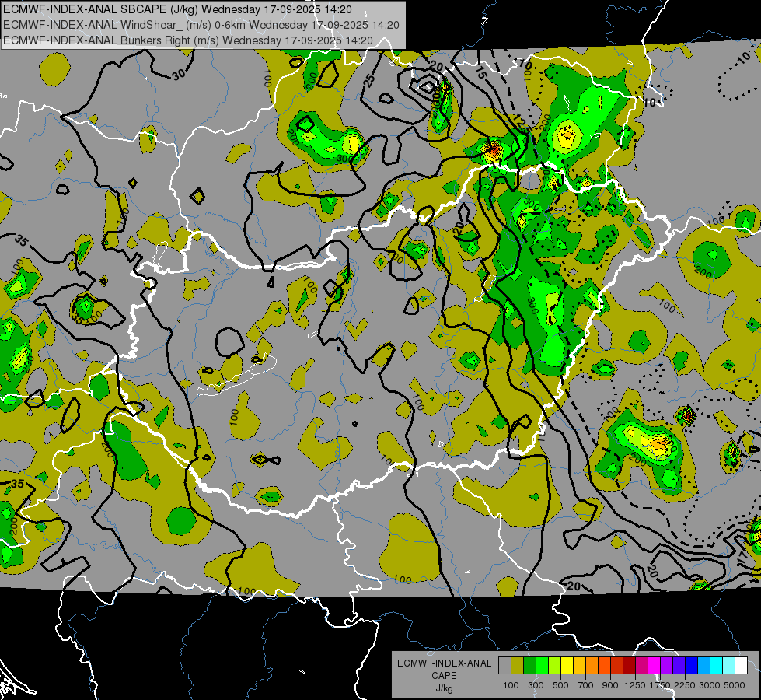Select the bright magenta legend swatch
This screenshot has height=700, width=761.
[655, 666]
